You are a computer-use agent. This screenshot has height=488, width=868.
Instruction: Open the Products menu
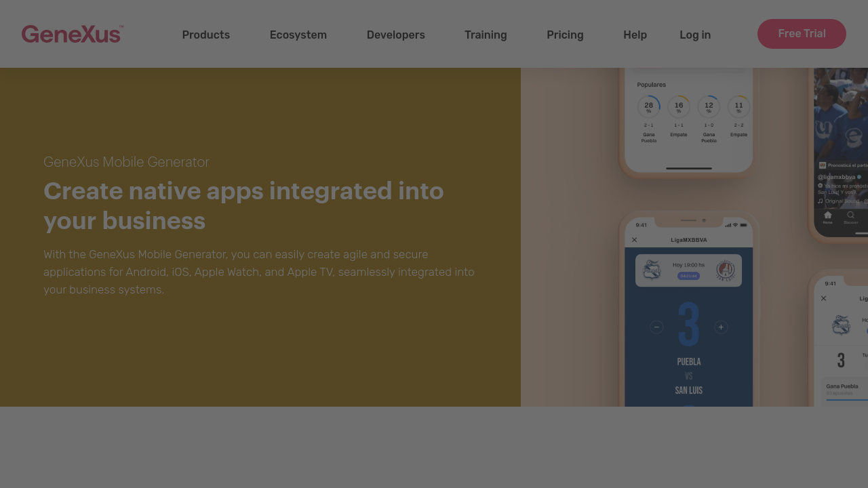click(x=206, y=35)
